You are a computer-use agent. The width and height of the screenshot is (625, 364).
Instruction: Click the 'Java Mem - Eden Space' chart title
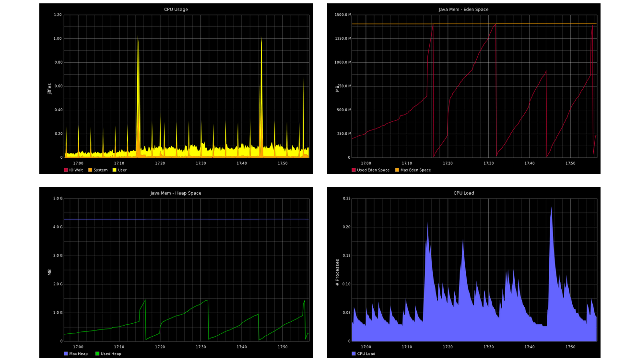463,9
